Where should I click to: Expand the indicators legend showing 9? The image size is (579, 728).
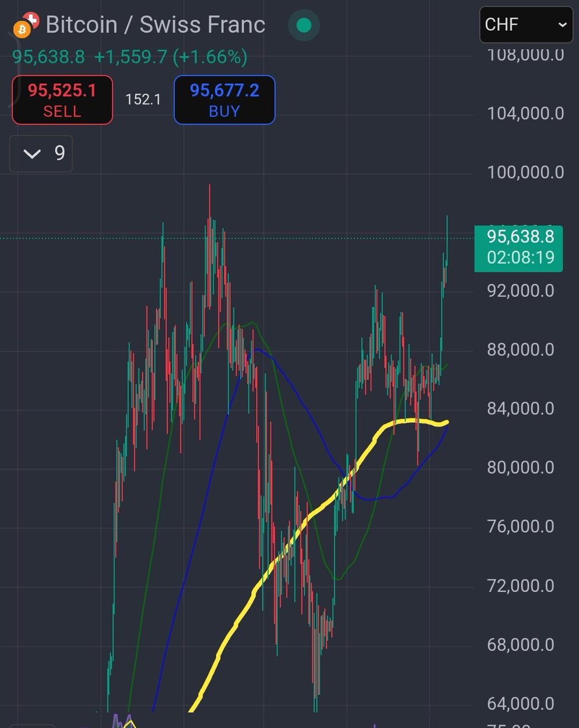click(41, 154)
